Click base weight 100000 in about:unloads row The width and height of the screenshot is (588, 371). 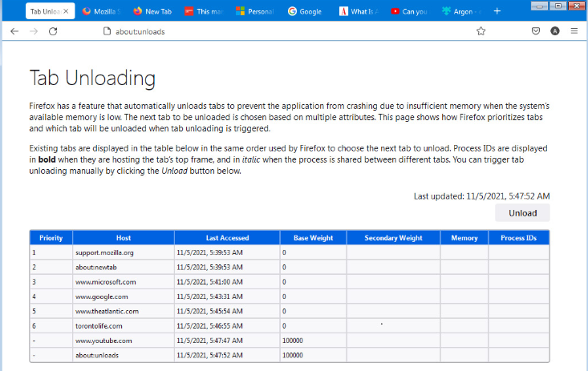[313, 355]
